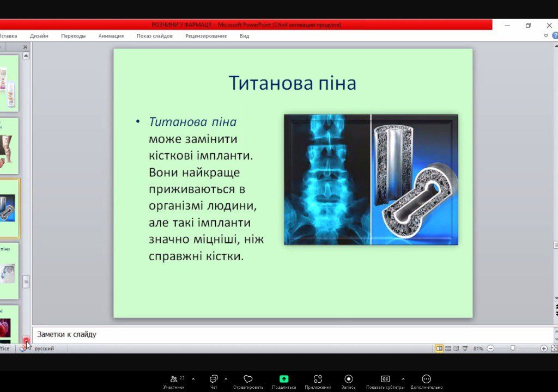Click scroll-up arrow of thumbnails pane
Viewport: 558px width, 392px height.
pos(26,56)
